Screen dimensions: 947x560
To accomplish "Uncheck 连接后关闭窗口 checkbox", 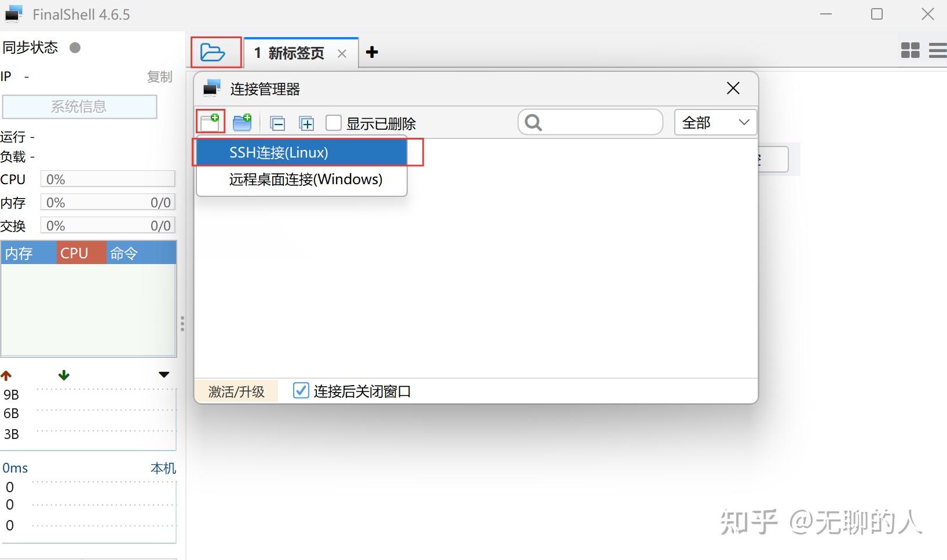I will tap(301, 391).
